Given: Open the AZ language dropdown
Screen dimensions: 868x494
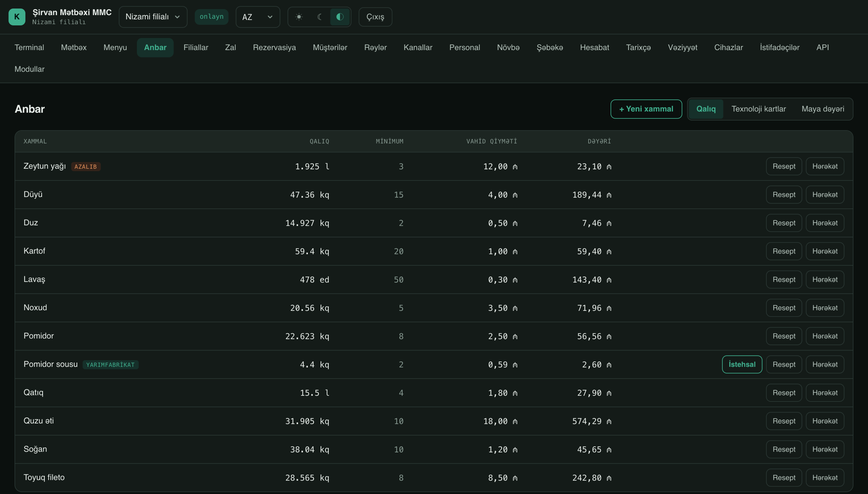Looking at the screenshot, I should [x=258, y=17].
